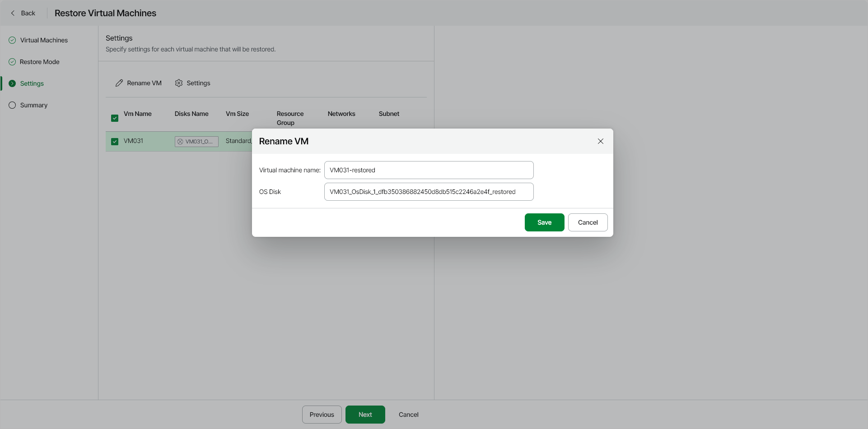Navigate to the Summary step

coord(33,105)
